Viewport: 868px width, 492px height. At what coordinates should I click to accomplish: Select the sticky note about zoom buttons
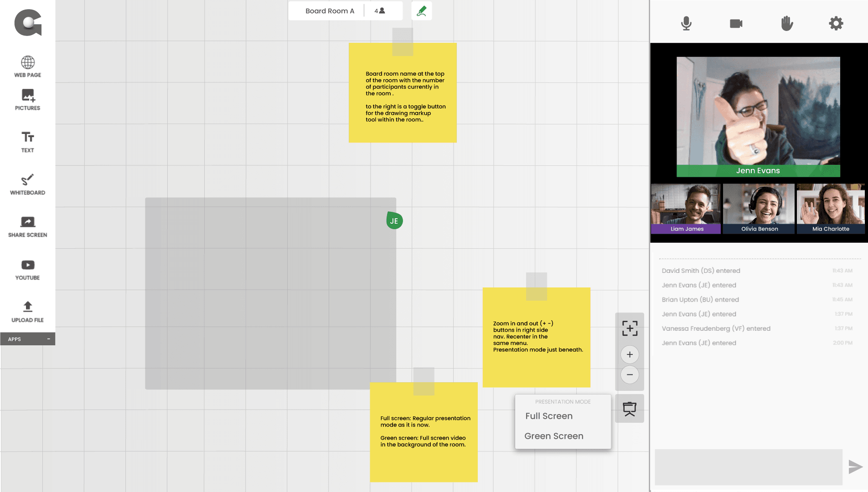pyautogui.click(x=537, y=338)
